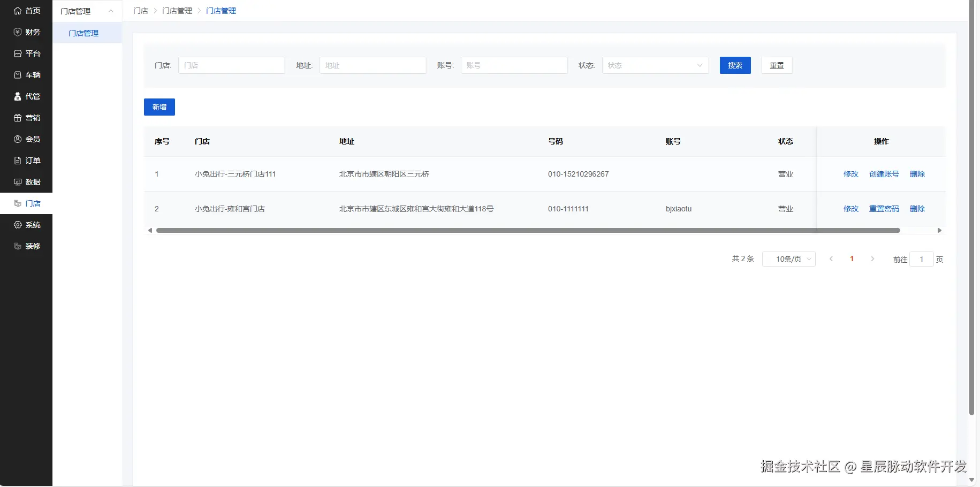Click the 状态 column header
The height and width of the screenshot is (487, 980).
(786, 141)
